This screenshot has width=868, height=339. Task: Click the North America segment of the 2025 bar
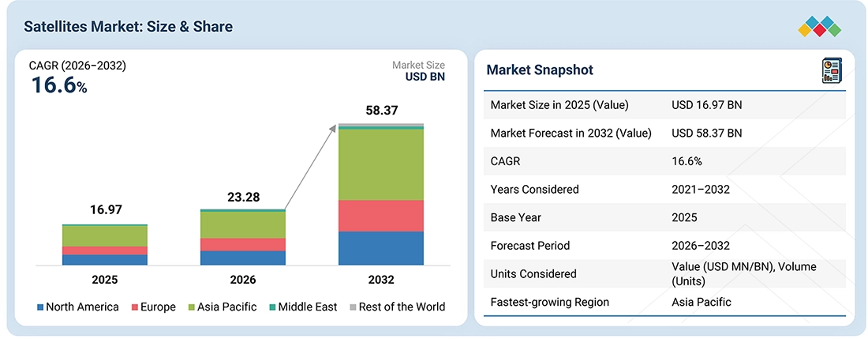click(x=105, y=260)
